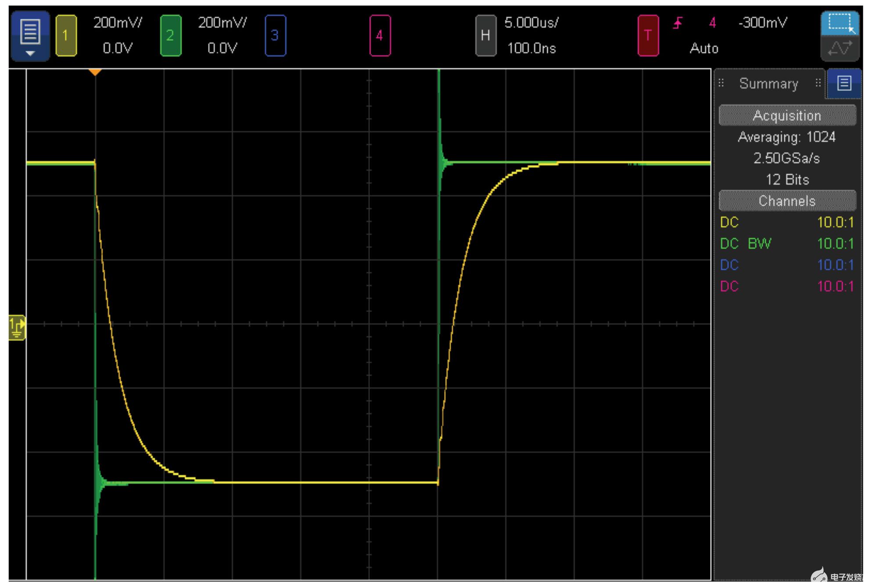Enable channel 4 pink button
The height and width of the screenshot is (588, 872).
point(380,36)
